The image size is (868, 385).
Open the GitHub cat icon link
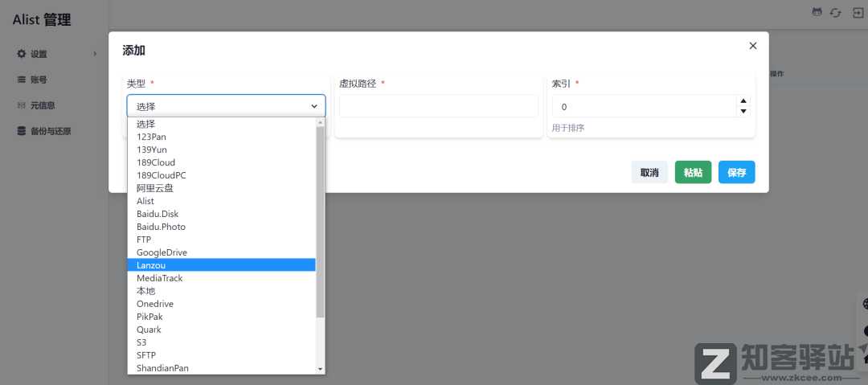(817, 13)
